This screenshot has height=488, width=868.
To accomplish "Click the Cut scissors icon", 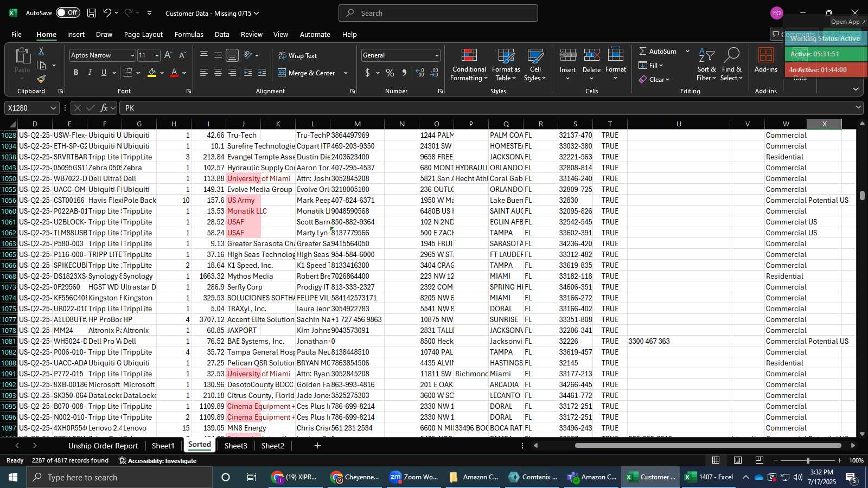I will click(x=41, y=51).
